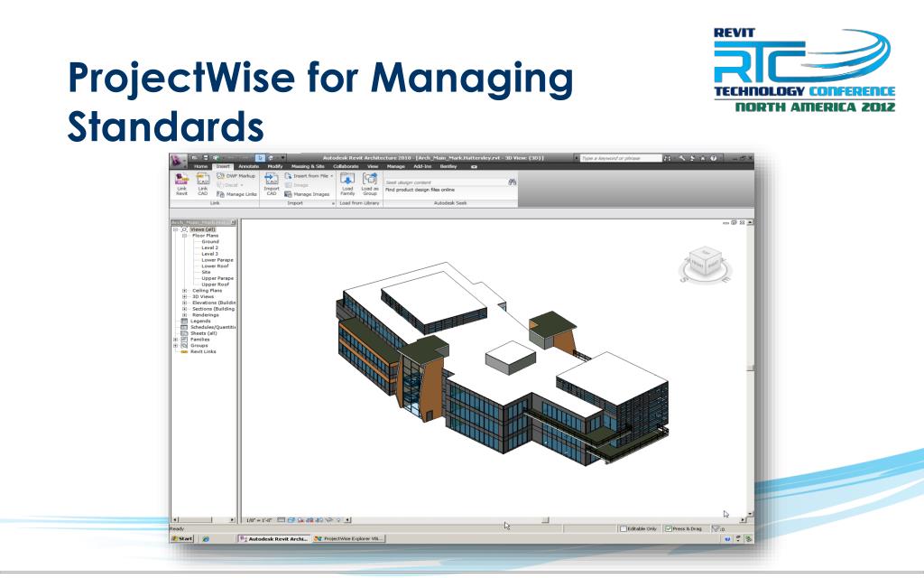
Task: Open the Massing & Site tab
Action: click(x=308, y=167)
